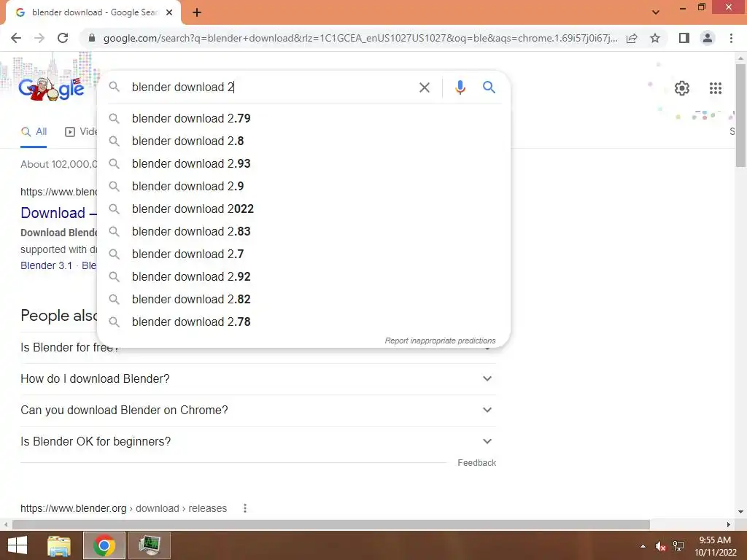Image resolution: width=747 pixels, height=560 pixels.
Task: Click the scrollbar down arrow
Action: [740, 513]
